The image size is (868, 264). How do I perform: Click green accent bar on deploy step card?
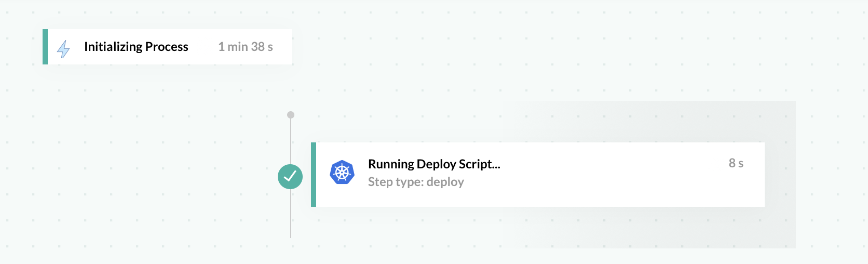tap(314, 175)
